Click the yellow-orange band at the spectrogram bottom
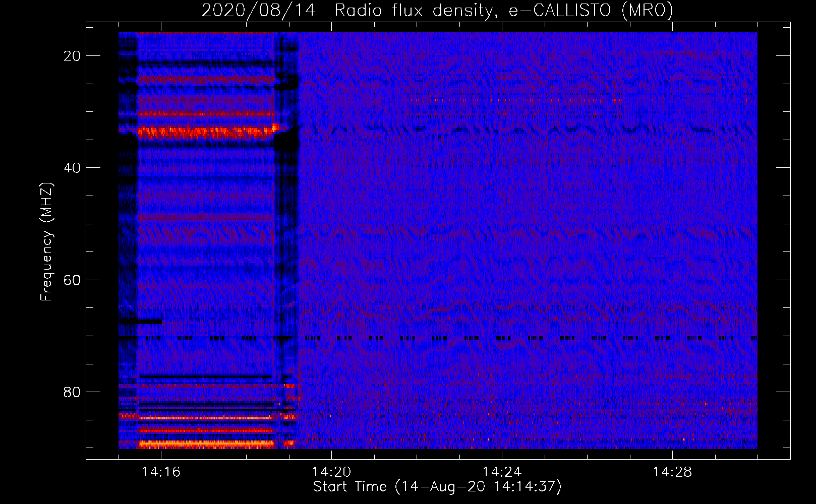This screenshot has height=504, width=816. tap(206, 444)
